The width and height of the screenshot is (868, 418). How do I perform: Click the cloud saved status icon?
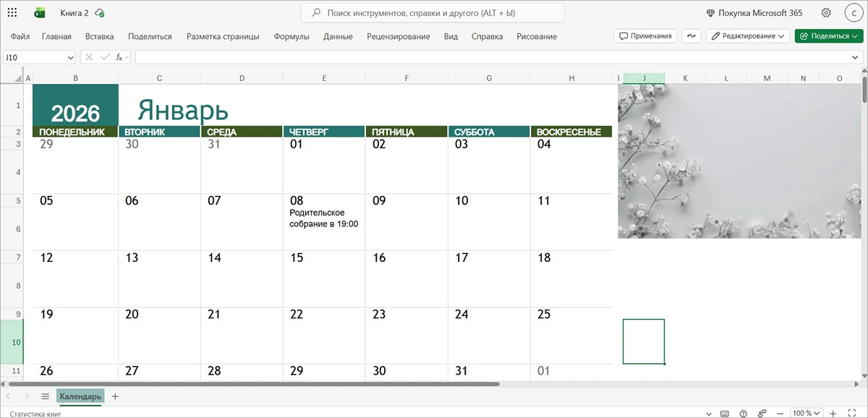(x=100, y=13)
